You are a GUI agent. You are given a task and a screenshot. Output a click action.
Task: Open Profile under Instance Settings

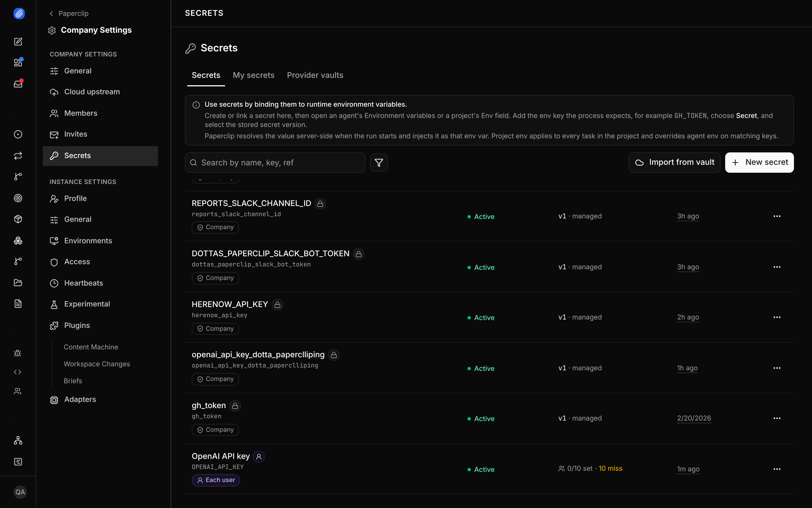point(100,199)
